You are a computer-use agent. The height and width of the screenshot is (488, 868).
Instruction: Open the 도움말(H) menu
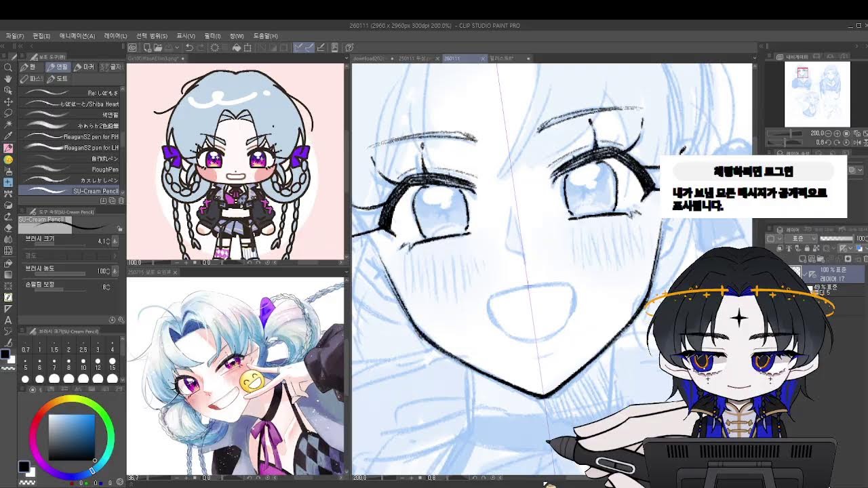coord(265,36)
